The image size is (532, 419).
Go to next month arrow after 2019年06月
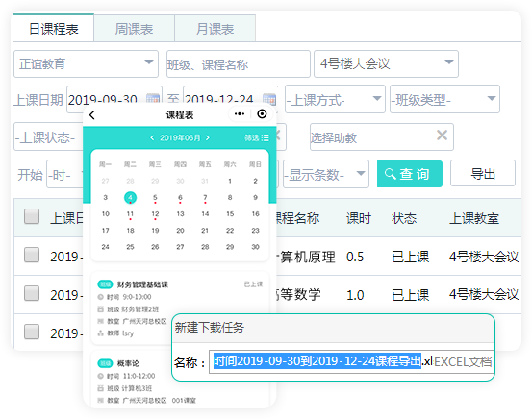(207, 137)
